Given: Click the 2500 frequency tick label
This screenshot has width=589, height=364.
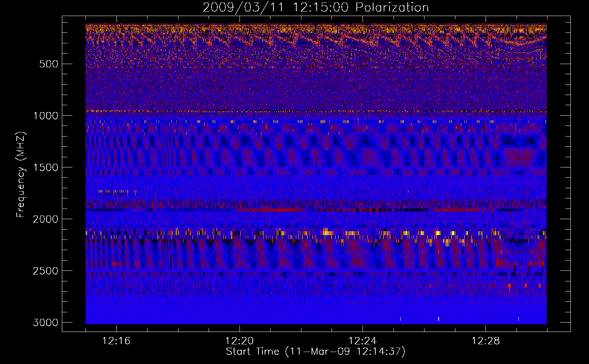Looking at the screenshot, I should coord(46,271).
